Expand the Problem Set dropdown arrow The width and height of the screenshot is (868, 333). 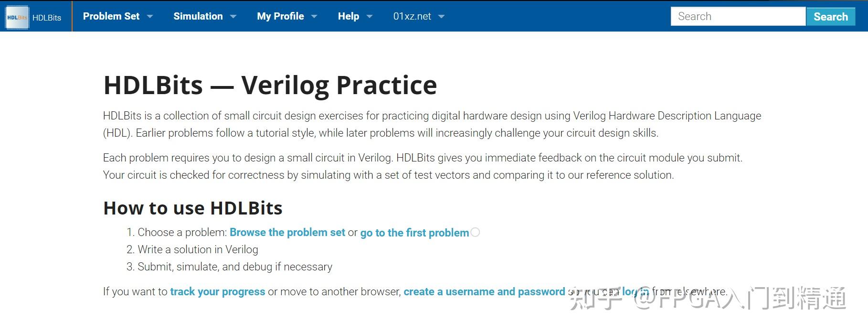pos(150,17)
